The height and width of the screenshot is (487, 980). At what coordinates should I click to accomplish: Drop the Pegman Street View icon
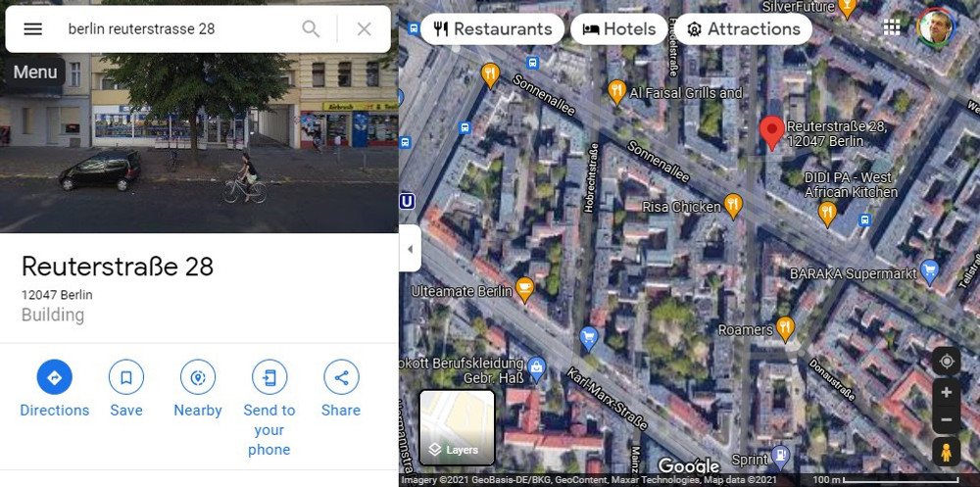947,452
